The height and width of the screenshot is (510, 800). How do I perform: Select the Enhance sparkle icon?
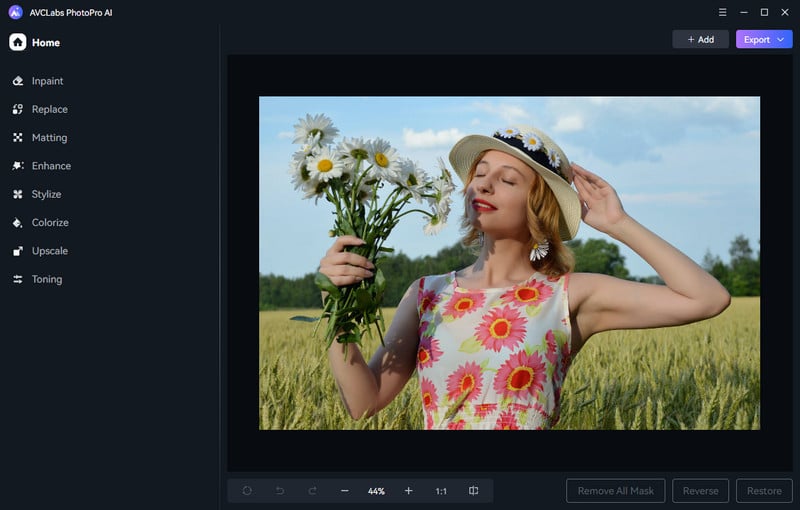tap(18, 166)
